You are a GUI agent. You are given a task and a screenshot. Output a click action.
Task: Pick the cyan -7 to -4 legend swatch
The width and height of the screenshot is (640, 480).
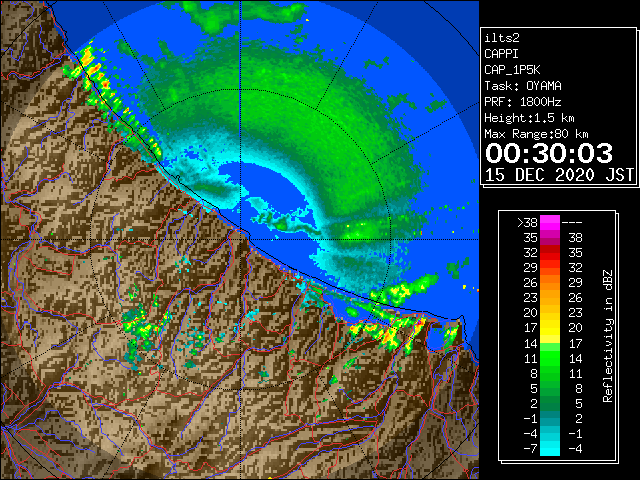pos(550,448)
